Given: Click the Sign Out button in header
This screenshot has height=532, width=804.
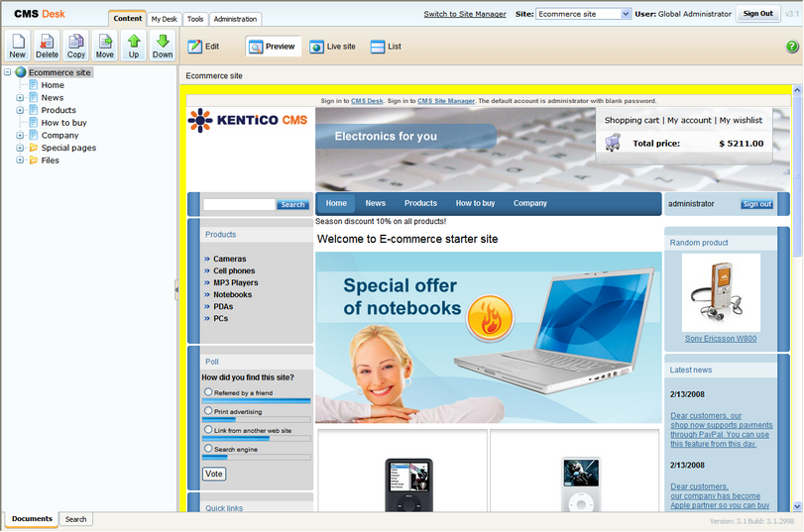Looking at the screenshot, I should 757,13.
